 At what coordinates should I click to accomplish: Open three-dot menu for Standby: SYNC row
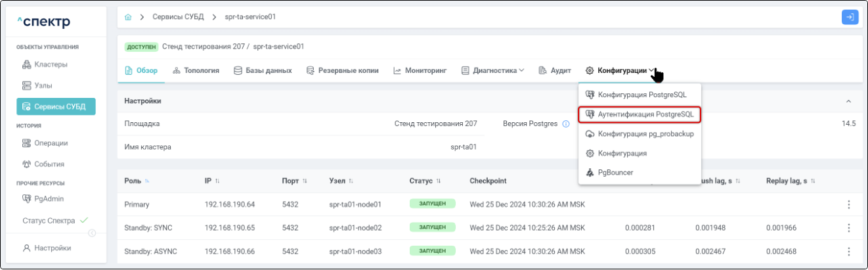[848, 228]
